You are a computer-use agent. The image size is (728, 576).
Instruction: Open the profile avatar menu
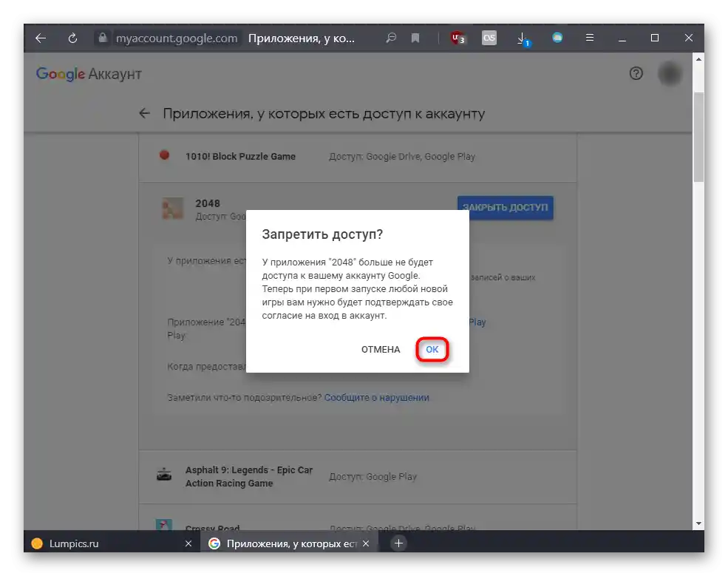click(x=670, y=74)
